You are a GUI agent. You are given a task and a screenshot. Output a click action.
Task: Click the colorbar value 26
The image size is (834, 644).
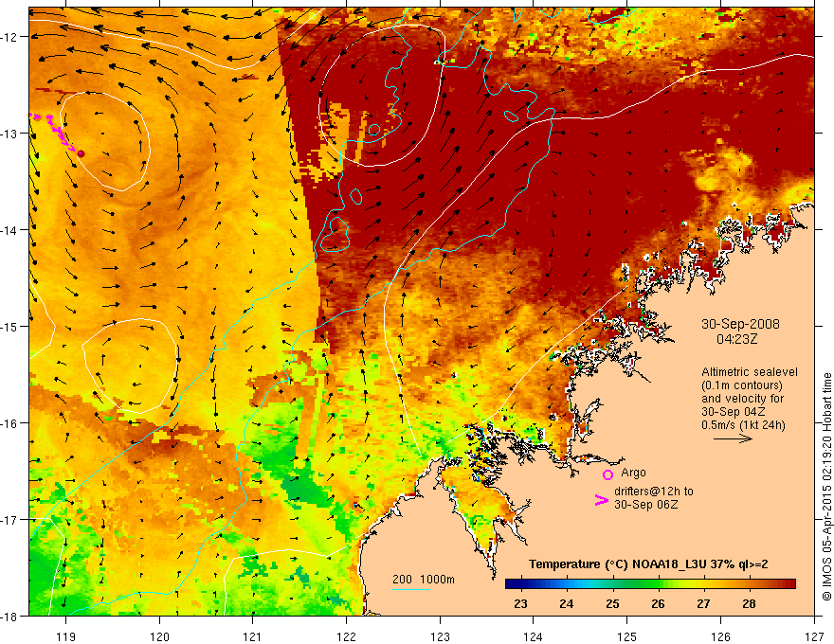(x=658, y=603)
